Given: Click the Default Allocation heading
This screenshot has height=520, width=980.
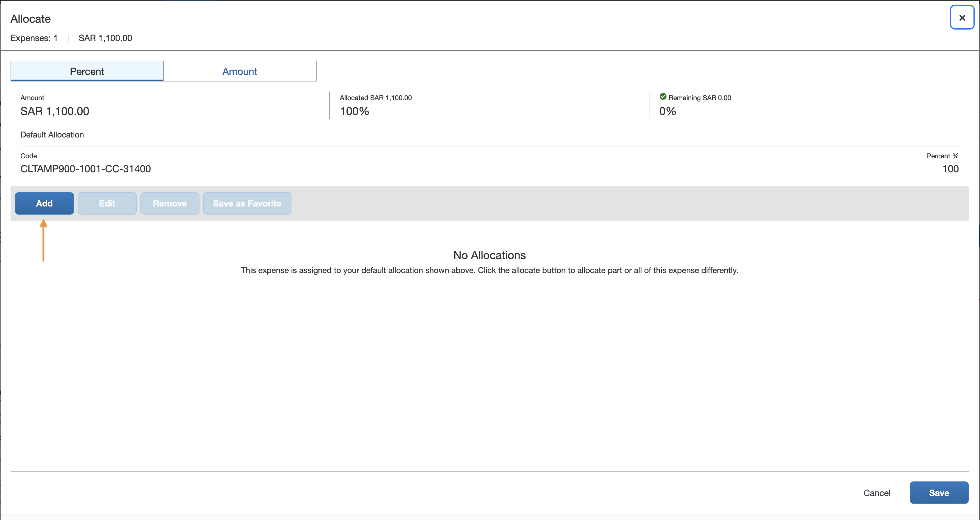Looking at the screenshot, I should point(52,135).
